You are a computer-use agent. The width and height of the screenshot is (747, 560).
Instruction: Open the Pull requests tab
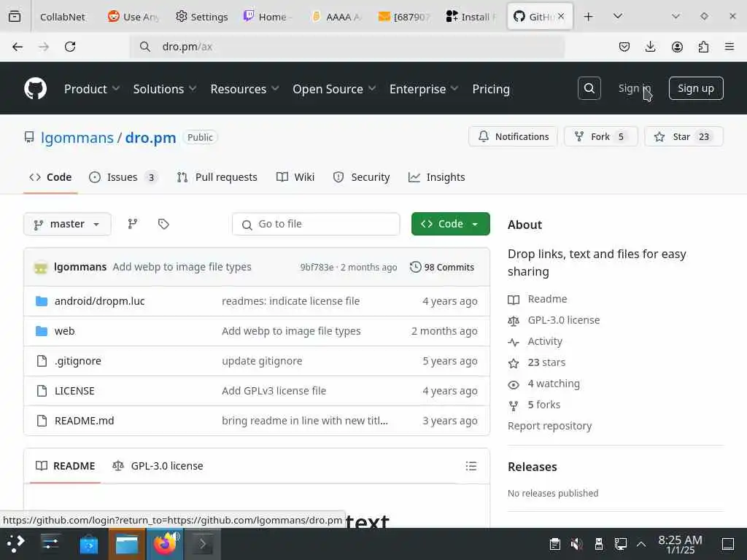pyautogui.click(x=217, y=177)
